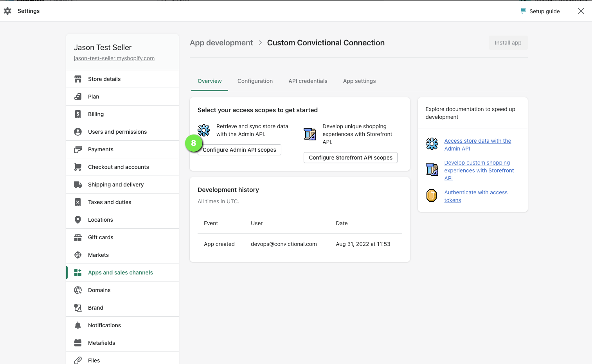The height and width of the screenshot is (364, 592).
Task: Click the Files paperclip icon
Action: pyautogui.click(x=78, y=360)
